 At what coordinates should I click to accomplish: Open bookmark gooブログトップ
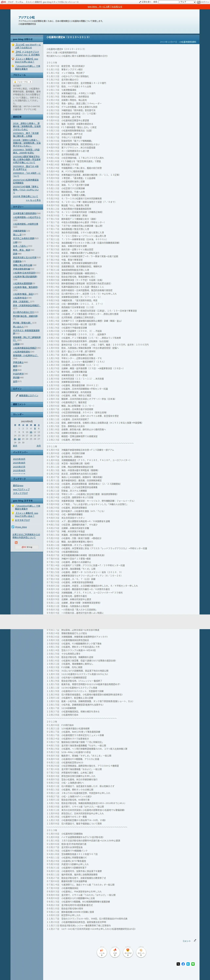21,490
